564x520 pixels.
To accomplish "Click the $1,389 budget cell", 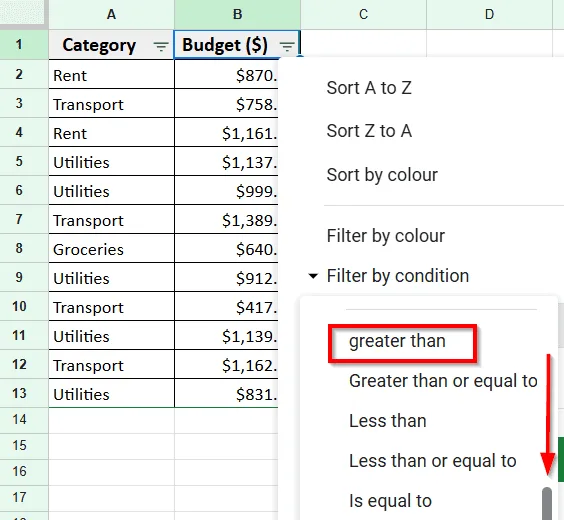I will (227, 219).
